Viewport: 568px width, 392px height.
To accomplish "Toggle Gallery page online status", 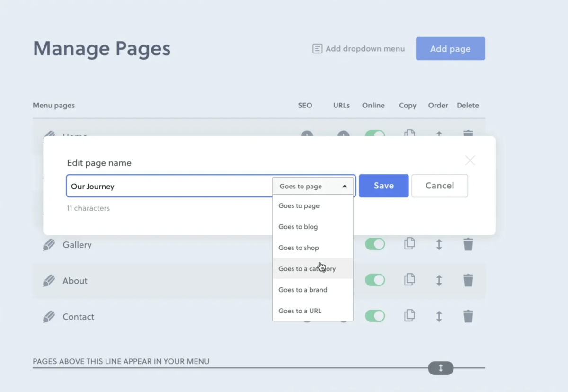I will [x=375, y=244].
